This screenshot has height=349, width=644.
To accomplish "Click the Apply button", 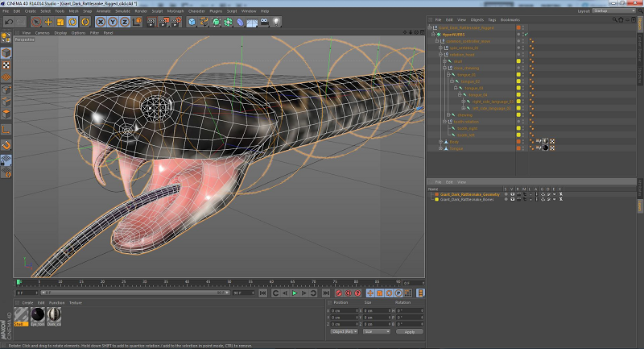I will tap(409, 331).
